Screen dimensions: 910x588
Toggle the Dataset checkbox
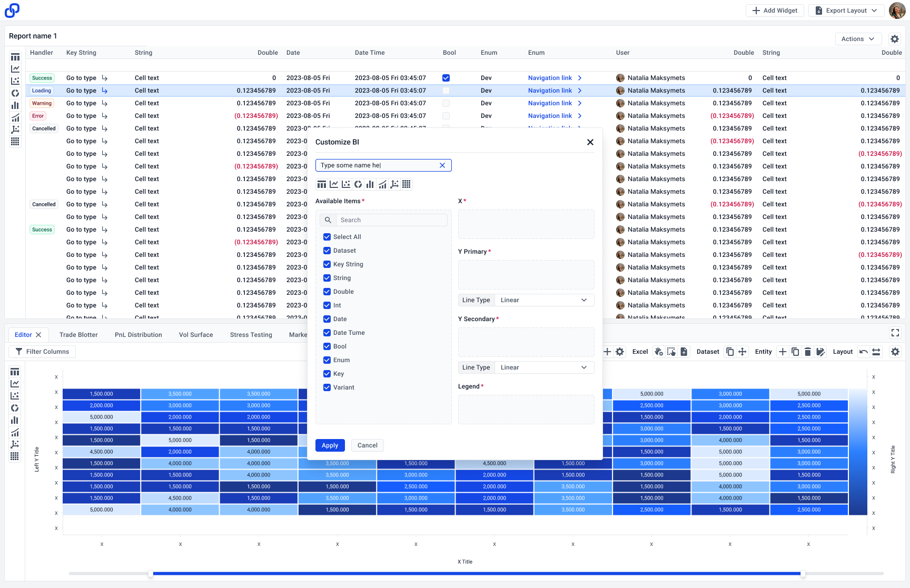pos(327,251)
